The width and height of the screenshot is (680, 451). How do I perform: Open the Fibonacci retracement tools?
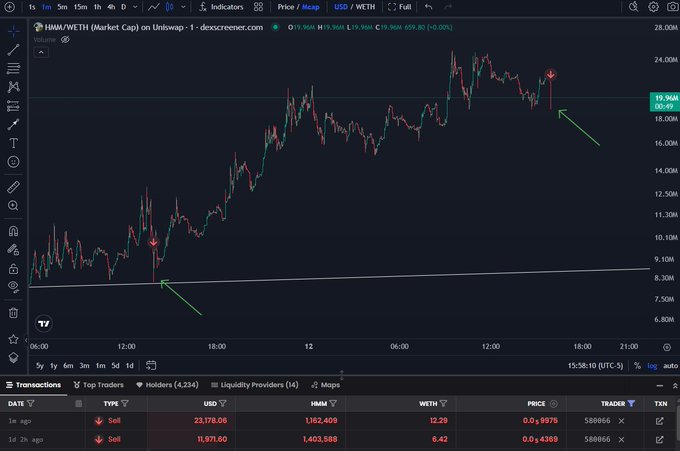(13, 69)
